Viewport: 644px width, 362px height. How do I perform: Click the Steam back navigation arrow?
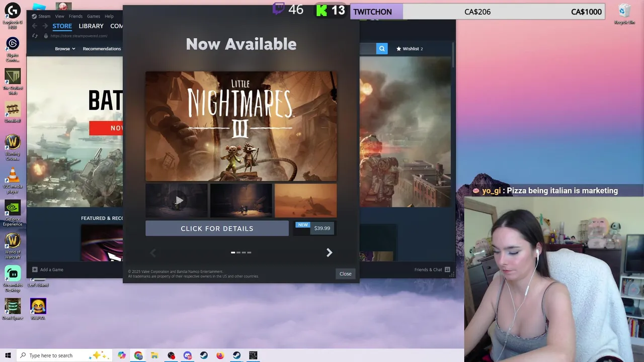pos(34,26)
